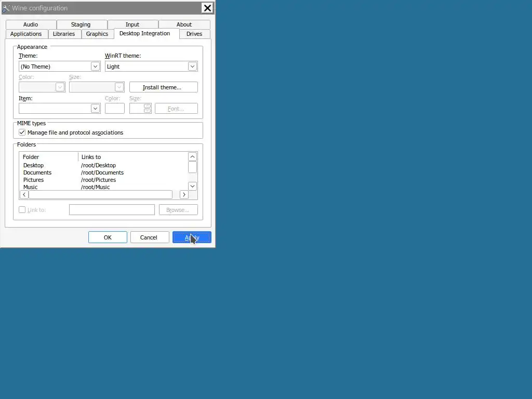Click the folder list scroll left arrow

(24, 195)
